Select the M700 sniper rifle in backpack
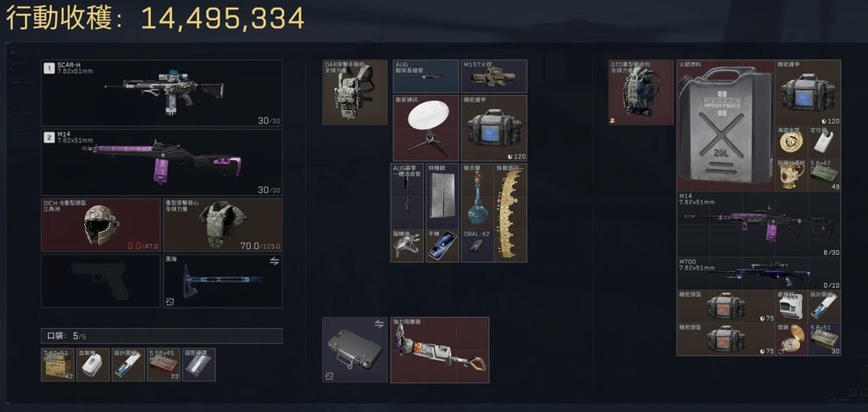 [x=759, y=274]
